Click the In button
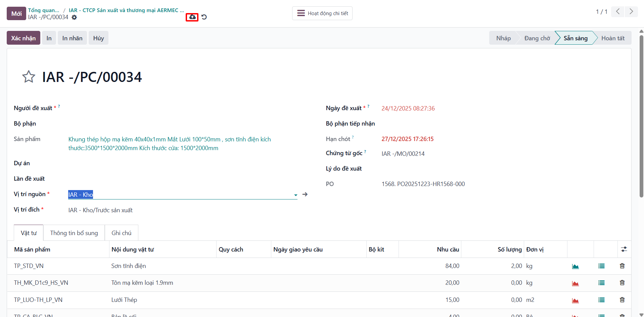This screenshot has height=317, width=644. pos(49,38)
